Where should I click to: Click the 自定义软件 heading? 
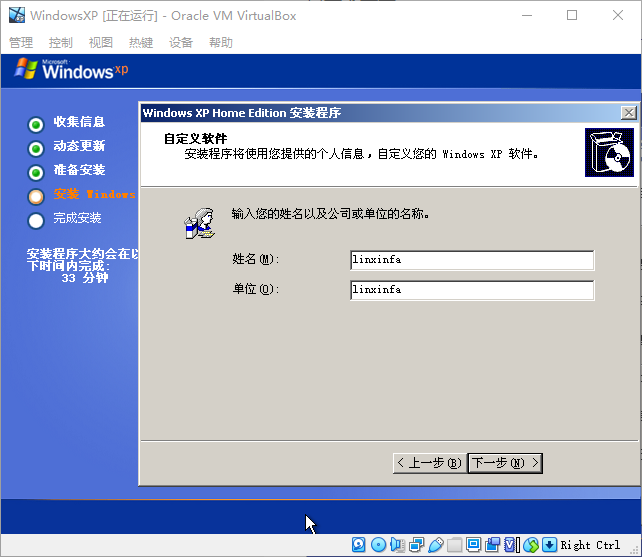click(195, 138)
